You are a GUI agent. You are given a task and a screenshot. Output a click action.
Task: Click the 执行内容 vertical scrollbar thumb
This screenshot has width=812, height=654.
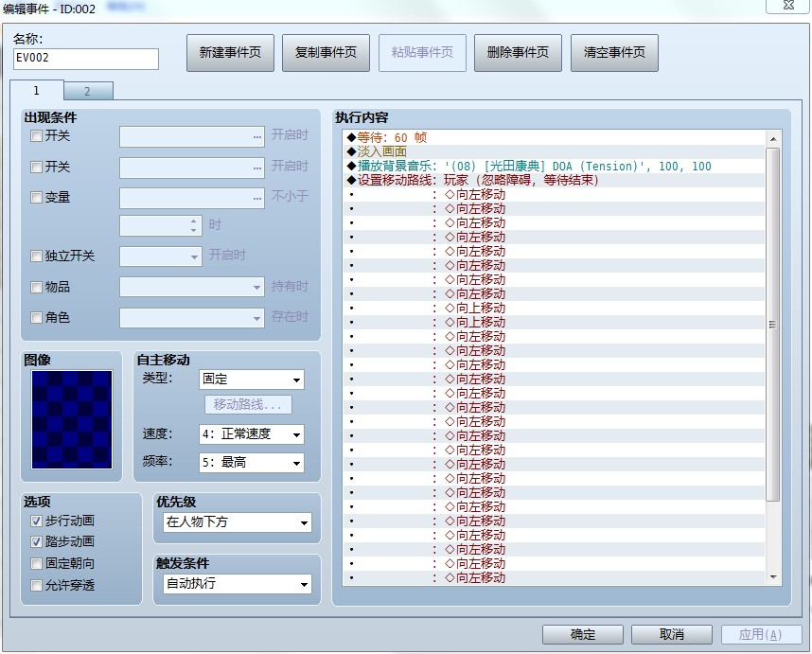pyautogui.click(x=773, y=325)
